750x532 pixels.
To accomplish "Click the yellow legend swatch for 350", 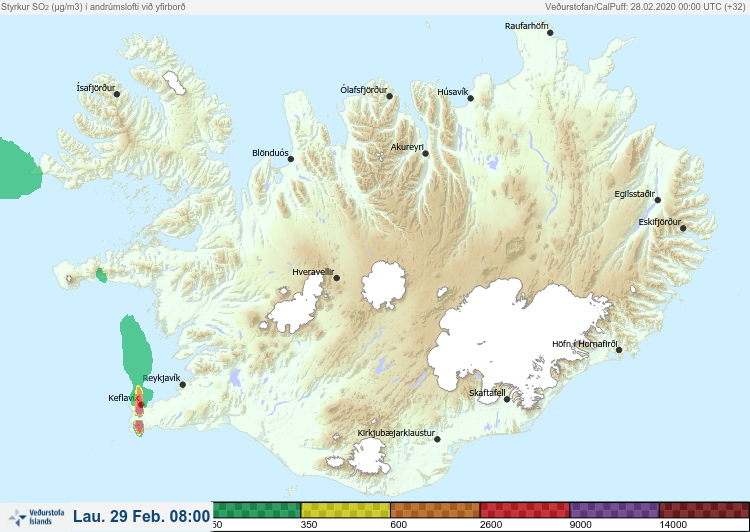I will 345,510.
